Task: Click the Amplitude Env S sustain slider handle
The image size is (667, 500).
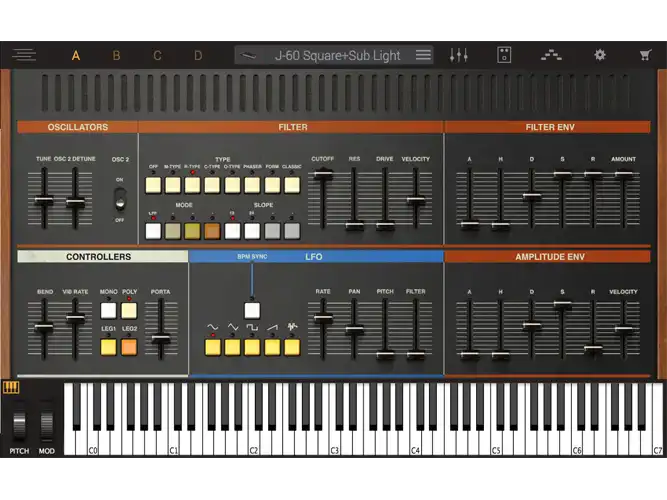Action: (562, 305)
